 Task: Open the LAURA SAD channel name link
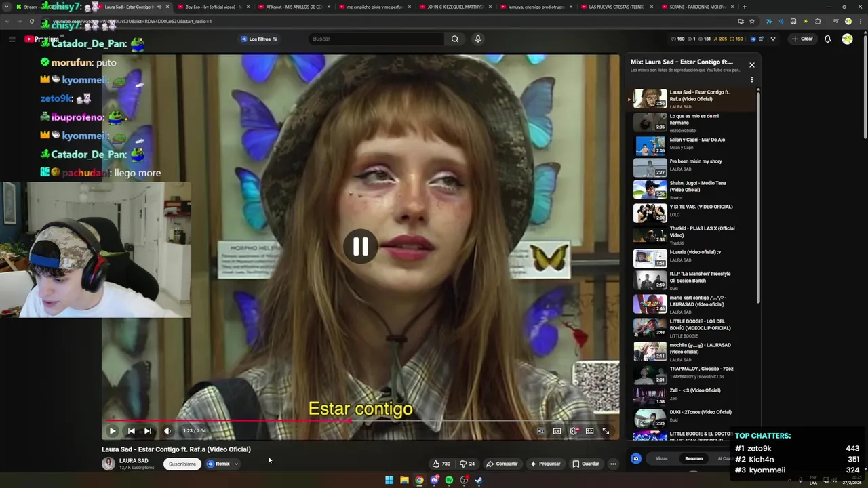(134, 461)
